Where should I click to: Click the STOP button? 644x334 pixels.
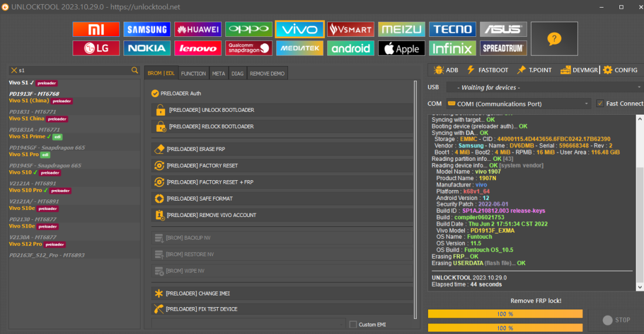pos(616,319)
